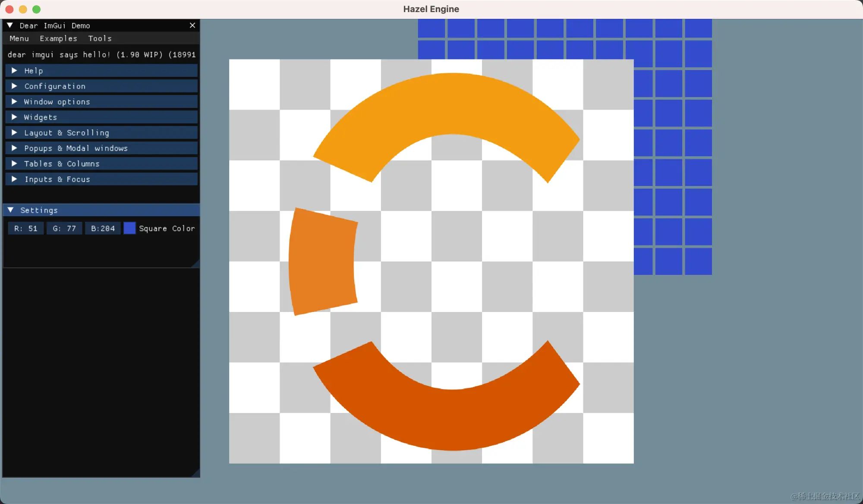This screenshot has width=863, height=504.
Task: Click the Hazel Engine window title
Action: [431, 9]
